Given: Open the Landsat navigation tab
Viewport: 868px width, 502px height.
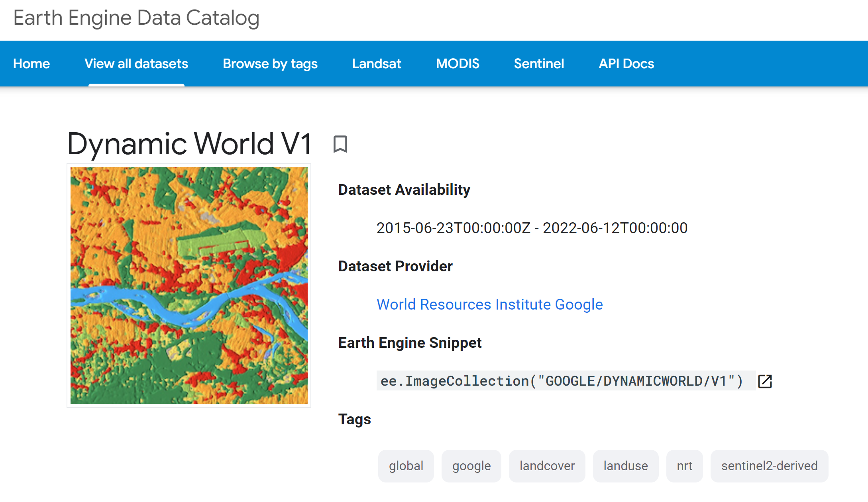Looking at the screenshot, I should pyautogui.click(x=376, y=63).
